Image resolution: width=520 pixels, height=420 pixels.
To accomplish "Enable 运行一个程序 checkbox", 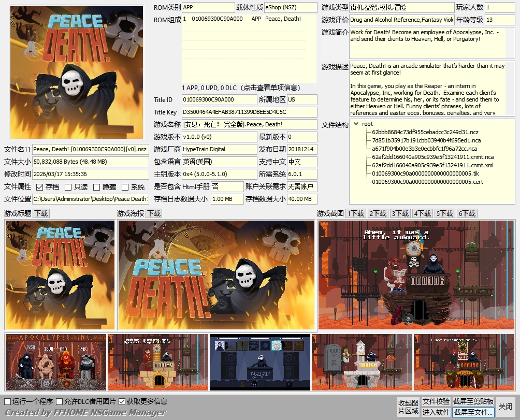I will click(x=8, y=401).
